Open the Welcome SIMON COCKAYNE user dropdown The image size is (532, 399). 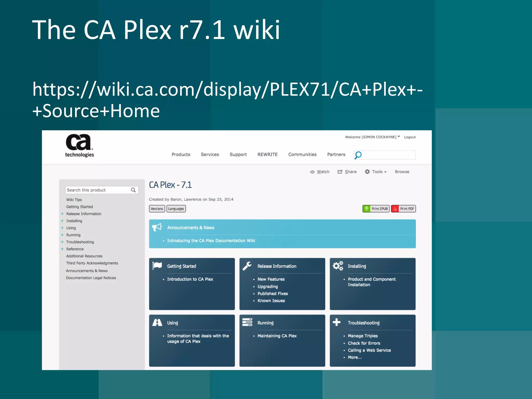tap(372, 137)
